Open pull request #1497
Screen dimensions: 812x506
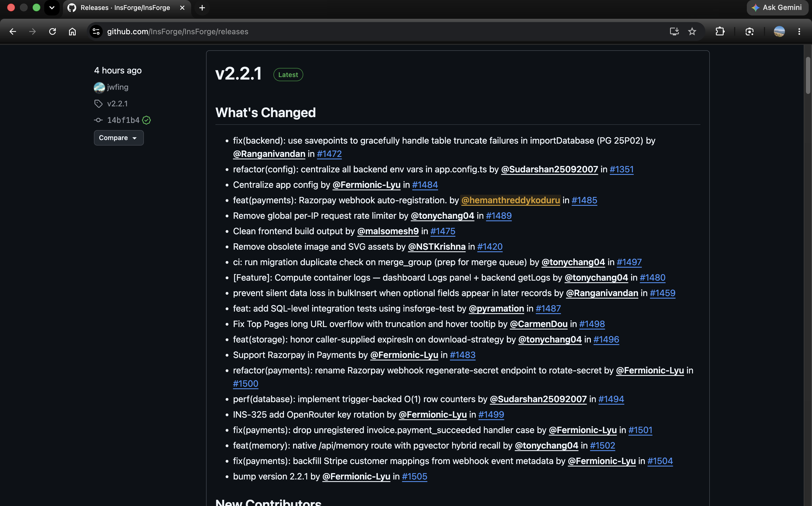(x=629, y=262)
